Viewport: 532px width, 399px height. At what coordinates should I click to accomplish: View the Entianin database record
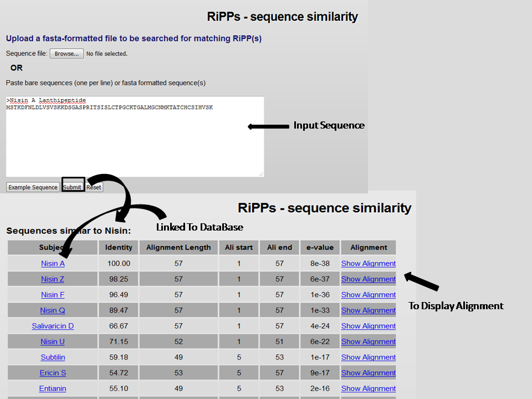pyautogui.click(x=53, y=388)
